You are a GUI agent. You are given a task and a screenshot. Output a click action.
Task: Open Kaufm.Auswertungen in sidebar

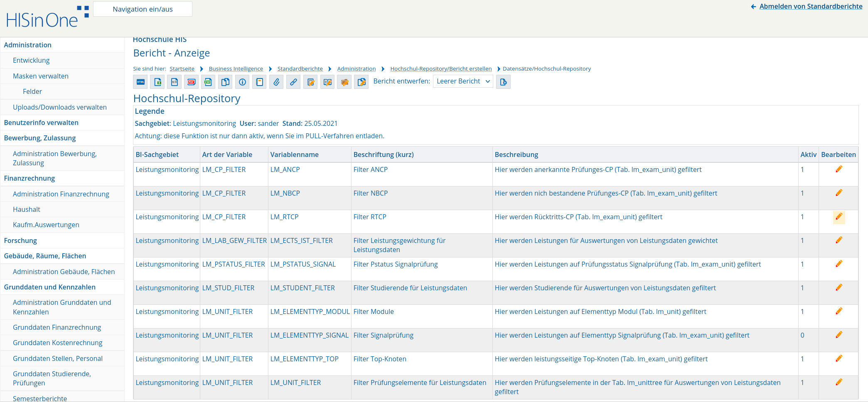point(62,225)
